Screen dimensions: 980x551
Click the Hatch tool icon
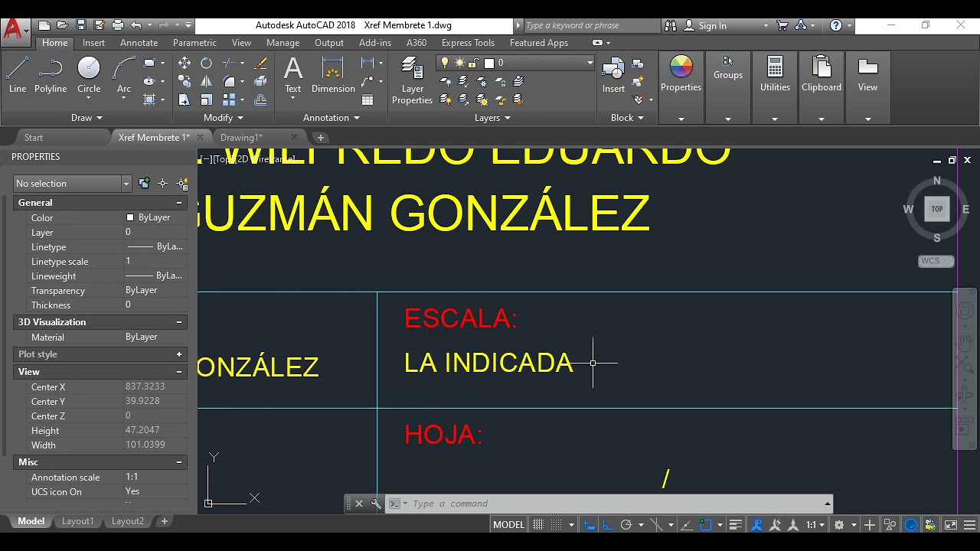click(150, 99)
